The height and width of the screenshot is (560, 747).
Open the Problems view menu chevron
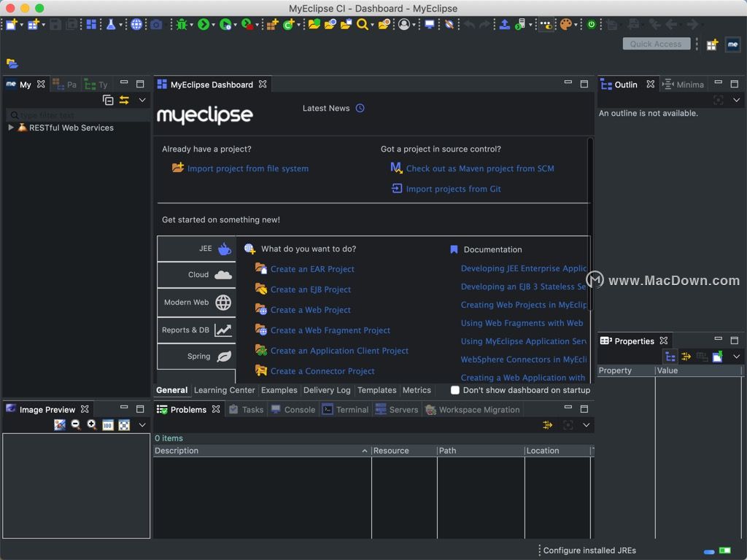(x=586, y=425)
